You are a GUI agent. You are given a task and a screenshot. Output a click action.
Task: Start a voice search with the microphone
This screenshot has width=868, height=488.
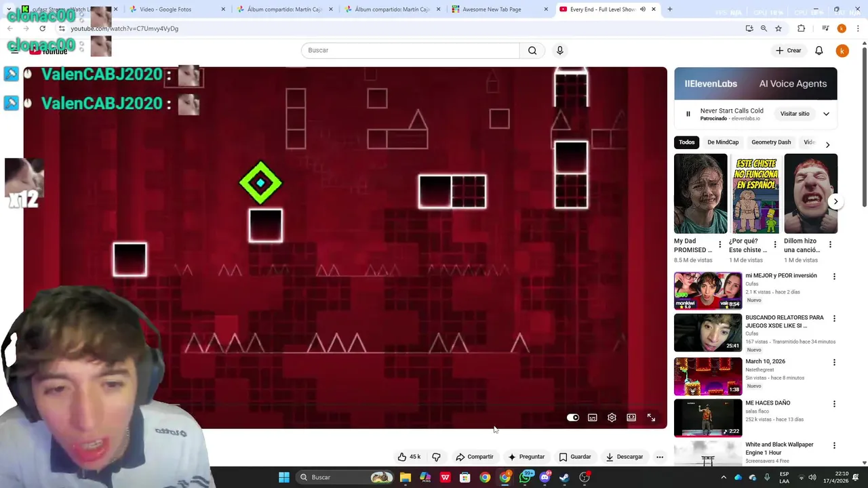click(x=559, y=50)
